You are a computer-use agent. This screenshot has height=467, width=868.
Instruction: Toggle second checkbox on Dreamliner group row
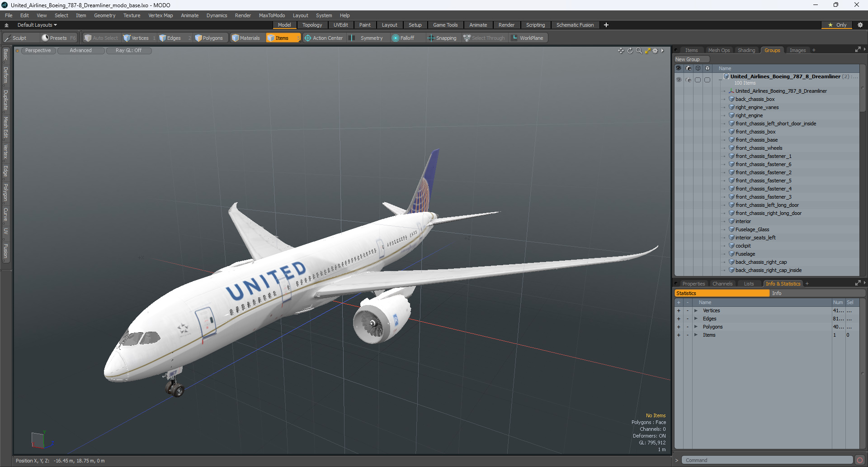pos(707,80)
